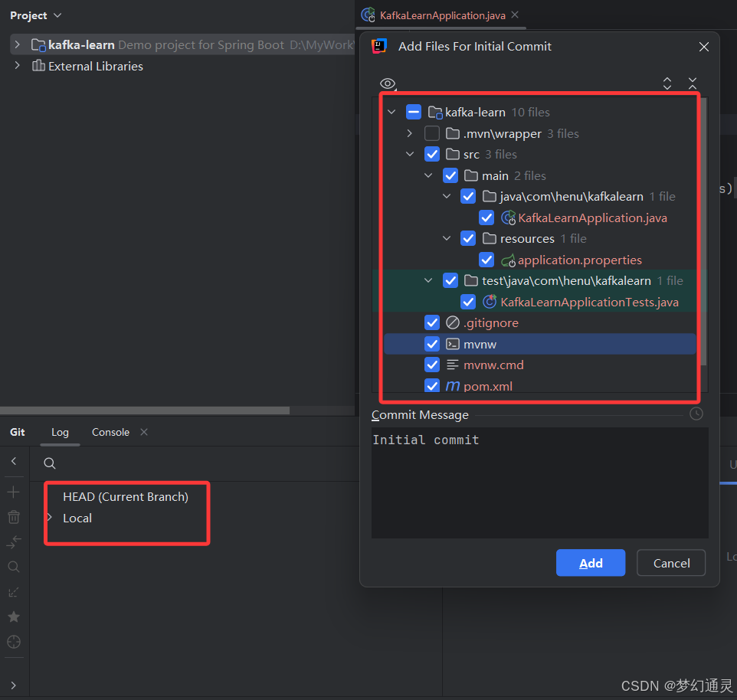The image size is (737, 700).
Task: Uncheck the .gitignore checkbox
Action: pos(432,322)
